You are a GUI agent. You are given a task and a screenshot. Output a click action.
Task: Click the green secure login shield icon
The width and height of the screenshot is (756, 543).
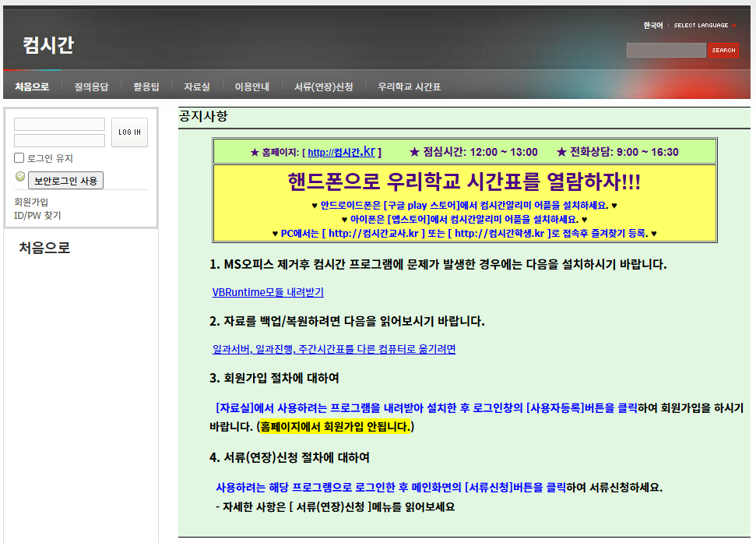20,177
